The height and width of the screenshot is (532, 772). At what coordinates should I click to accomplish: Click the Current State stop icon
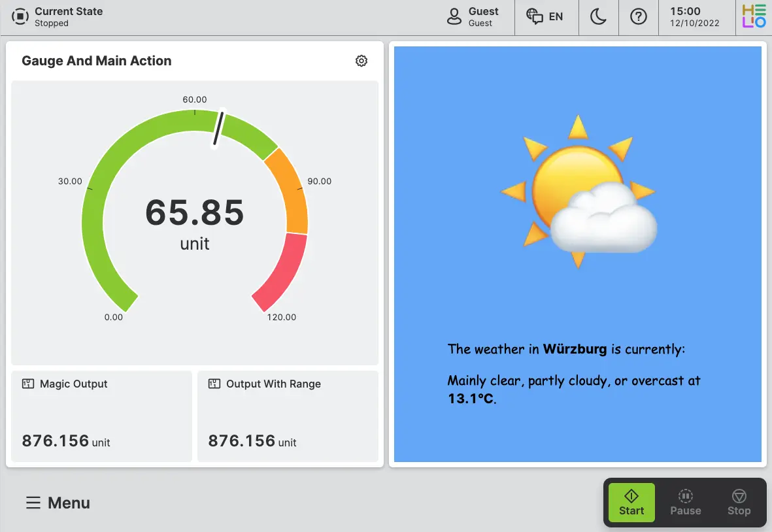click(x=21, y=17)
